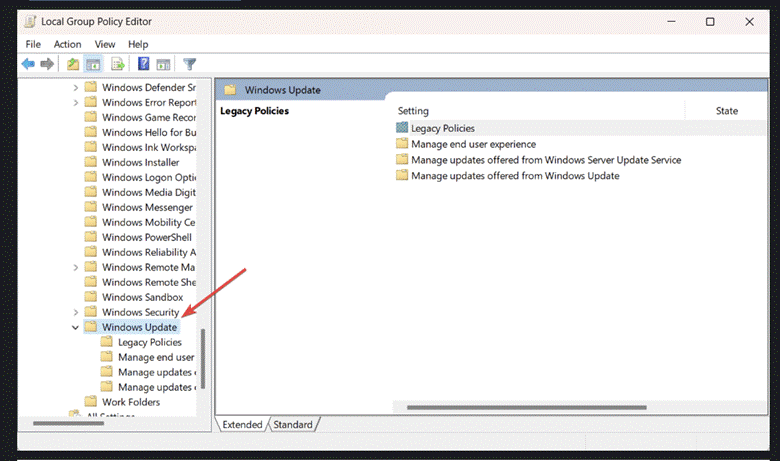Click the tree pane horizontal scrollbar
Viewport: 780px width, 461px height.
68,423
